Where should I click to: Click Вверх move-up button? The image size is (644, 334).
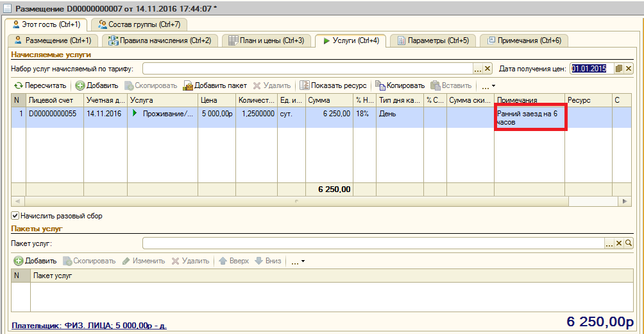coord(233,261)
